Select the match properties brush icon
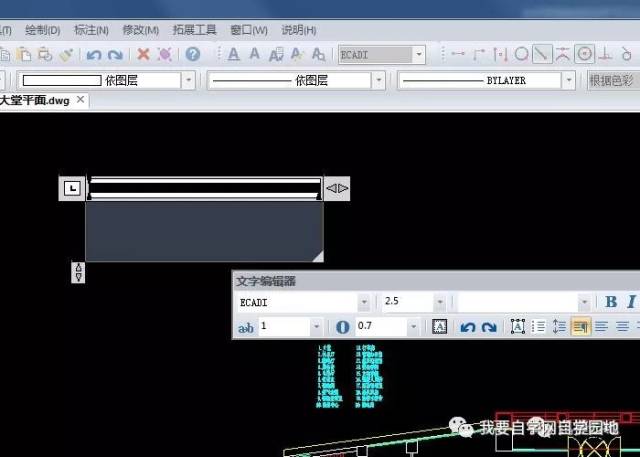This screenshot has width=640, height=457. 66,54
